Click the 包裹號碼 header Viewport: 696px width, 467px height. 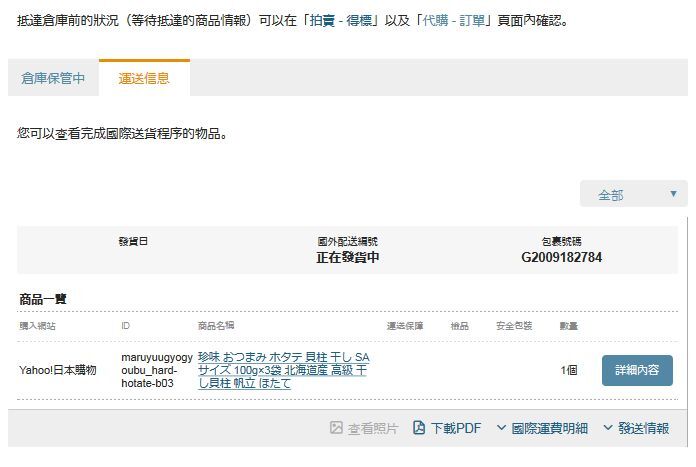click(562, 241)
